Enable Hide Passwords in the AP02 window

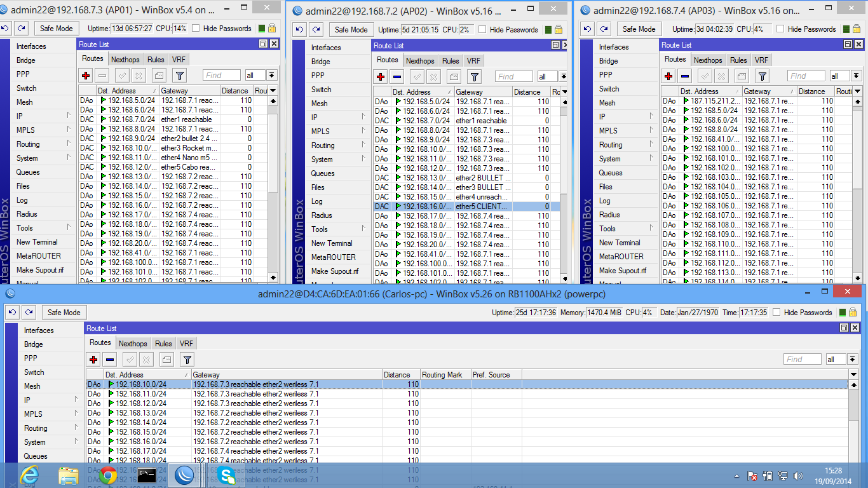point(483,30)
